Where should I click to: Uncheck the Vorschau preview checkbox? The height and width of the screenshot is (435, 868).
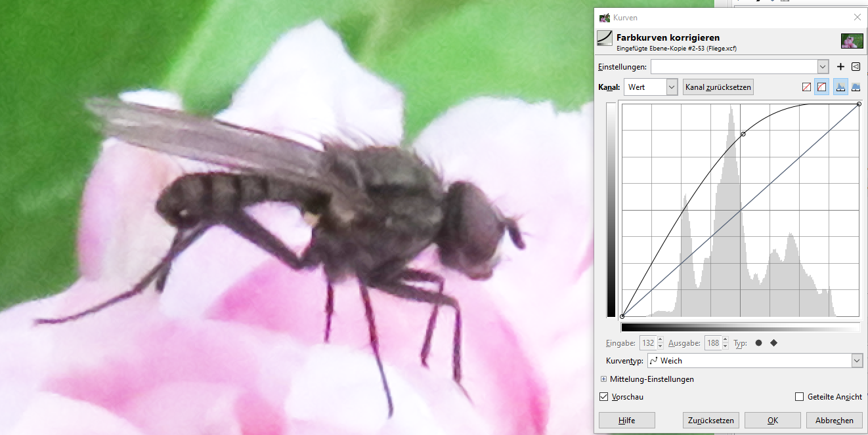click(603, 396)
